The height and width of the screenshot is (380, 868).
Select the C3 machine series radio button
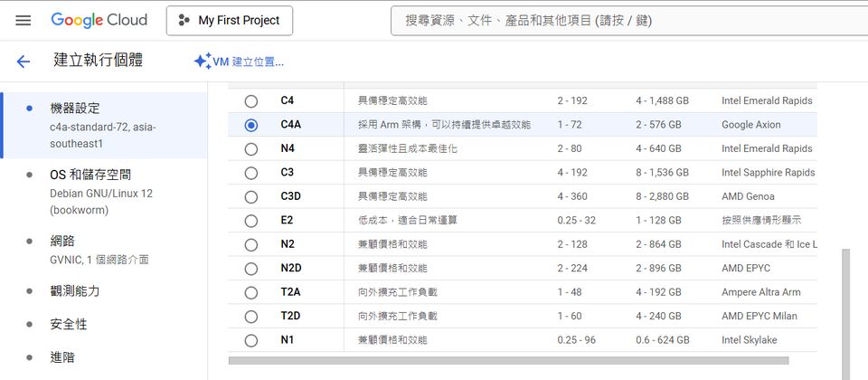[251, 173]
